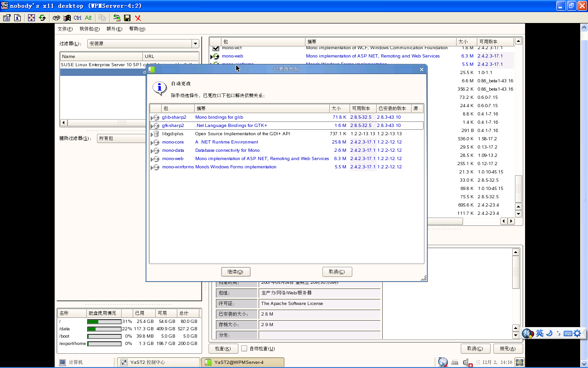Viewport: 588px width, 368px height.
Task: Sort dialog list by 包 column header
Action: point(178,109)
